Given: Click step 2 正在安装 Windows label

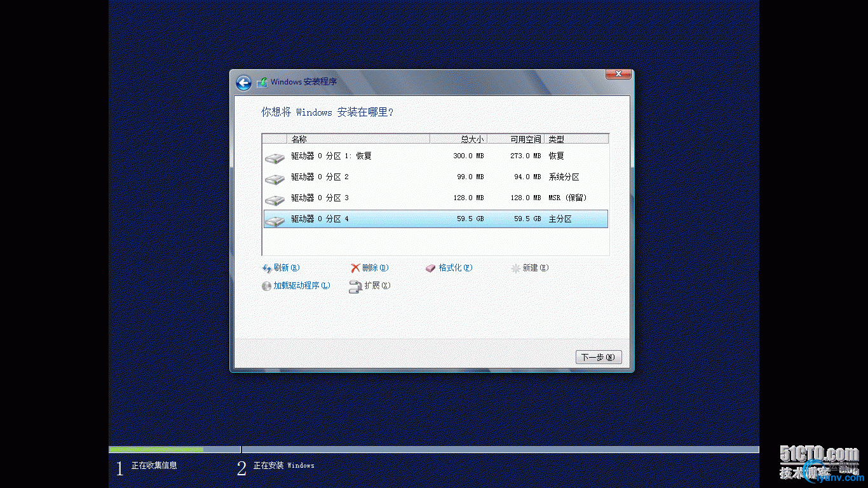Looking at the screenshot, I should click(284, 466).
